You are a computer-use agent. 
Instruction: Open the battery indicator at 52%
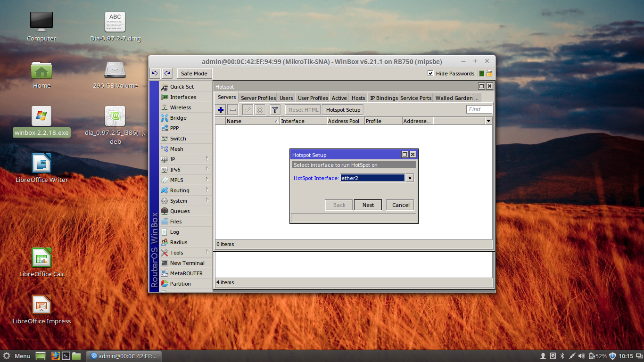tap(597, 356)
